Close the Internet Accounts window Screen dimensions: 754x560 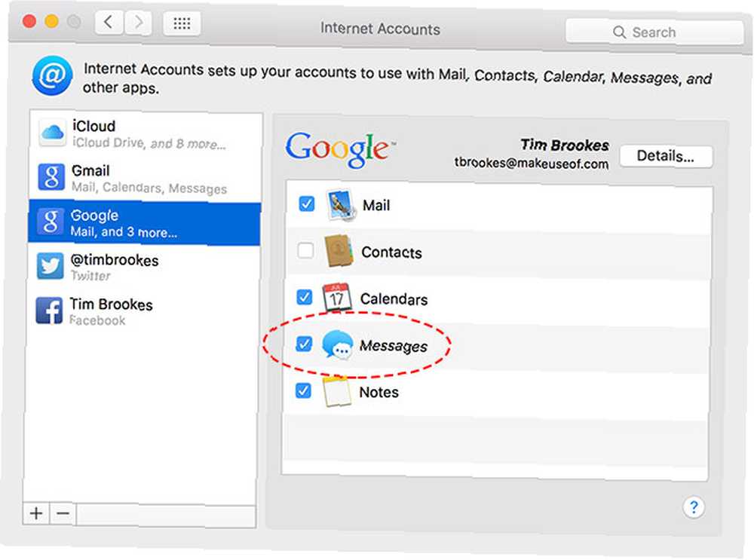pos(30,22)
